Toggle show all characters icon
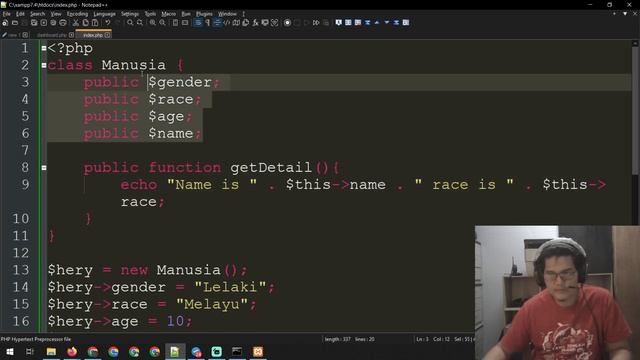 pos(207,23)
